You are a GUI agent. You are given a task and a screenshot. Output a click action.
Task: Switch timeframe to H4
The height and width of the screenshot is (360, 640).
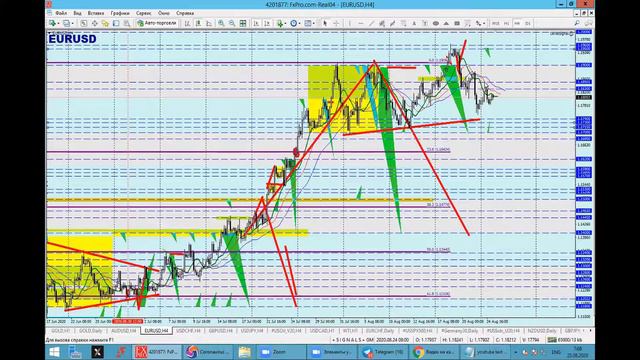(x=518, y=23)
